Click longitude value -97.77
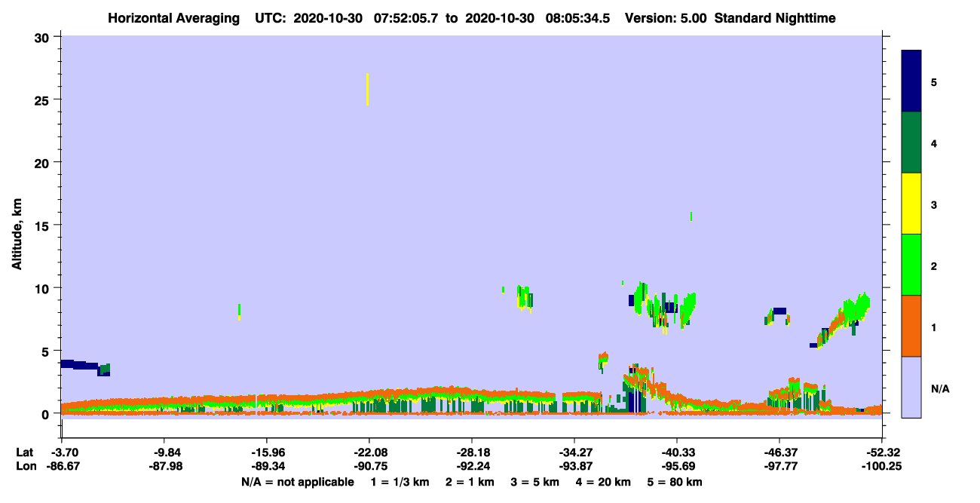980x503 pixels. pyautogui.click(x=779, y=466)
